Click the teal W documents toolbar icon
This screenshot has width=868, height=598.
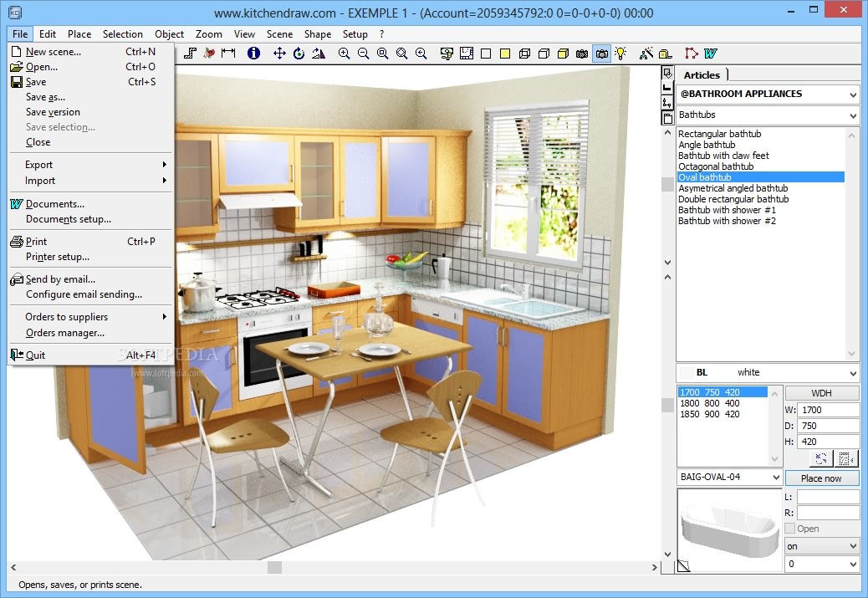point(711,54)
